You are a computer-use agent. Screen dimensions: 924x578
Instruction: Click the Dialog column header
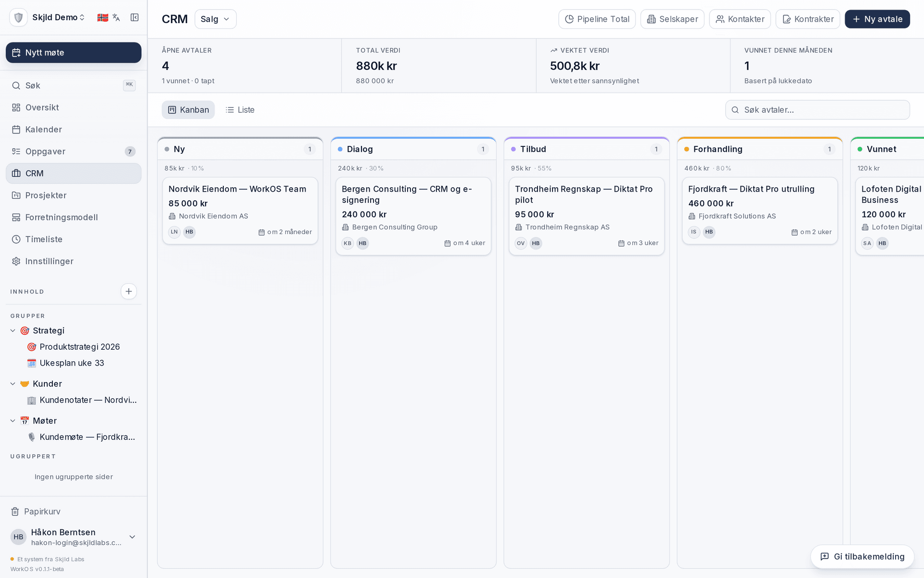(413, 149)
